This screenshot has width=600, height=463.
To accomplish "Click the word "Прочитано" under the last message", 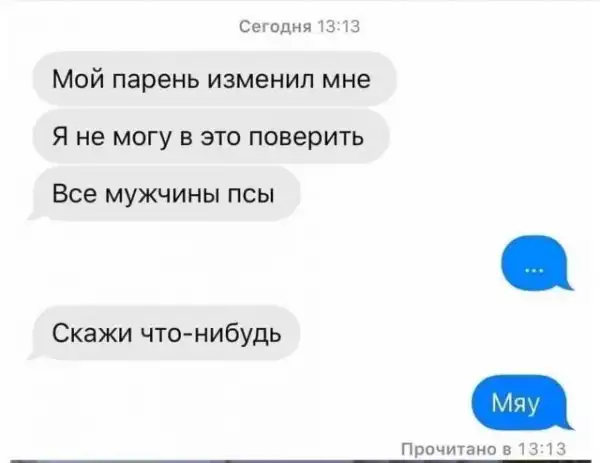I will tap(447, 449).
